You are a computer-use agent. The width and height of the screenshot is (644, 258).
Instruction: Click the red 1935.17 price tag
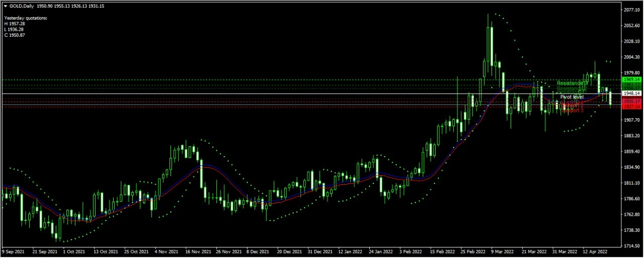[631, 102]
